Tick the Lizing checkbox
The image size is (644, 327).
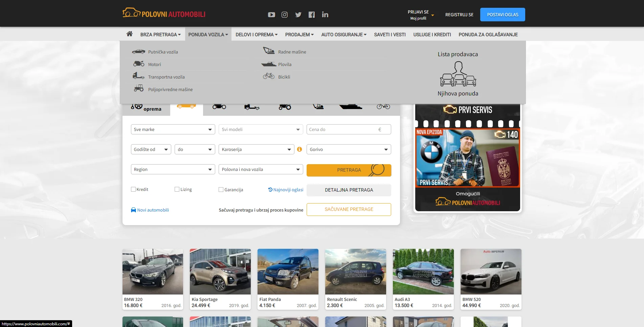point(177,189)
